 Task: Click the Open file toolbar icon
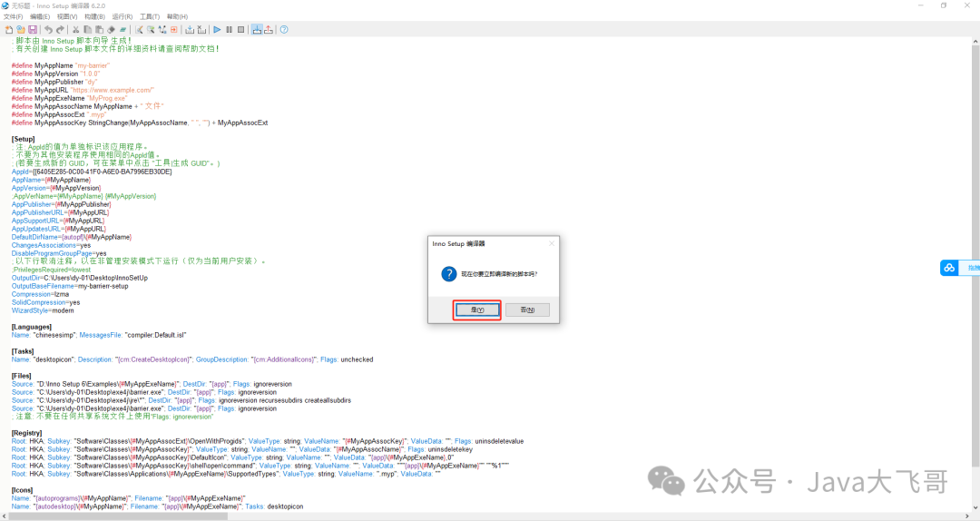(x=21, y=29)
